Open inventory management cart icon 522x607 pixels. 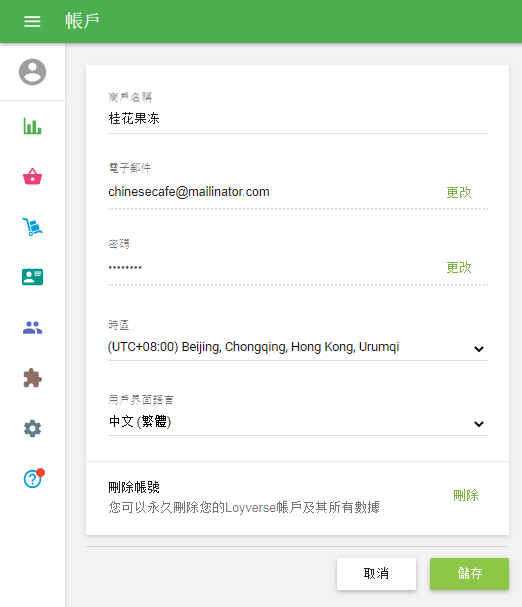pyautogui.click(x=33, y=227)
